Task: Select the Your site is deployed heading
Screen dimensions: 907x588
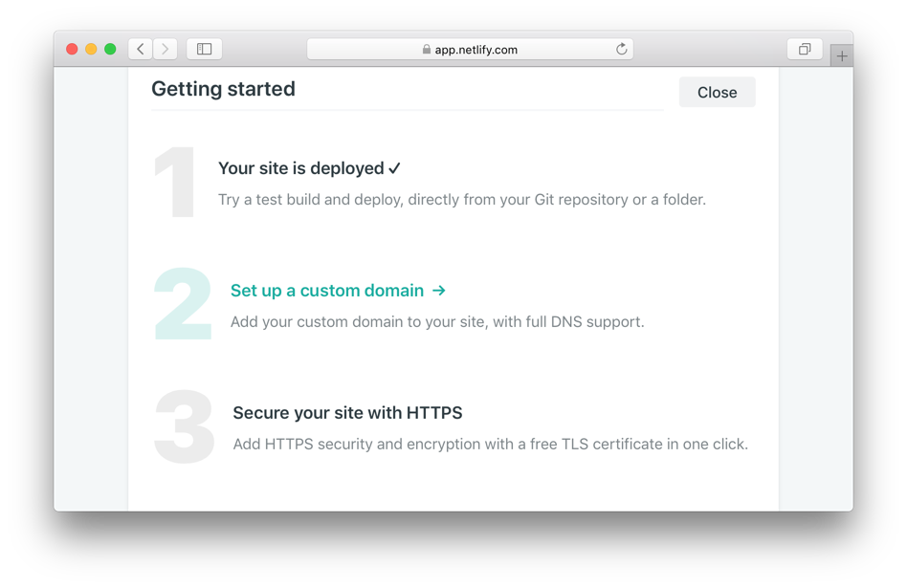Action: [x=300, y=168]
